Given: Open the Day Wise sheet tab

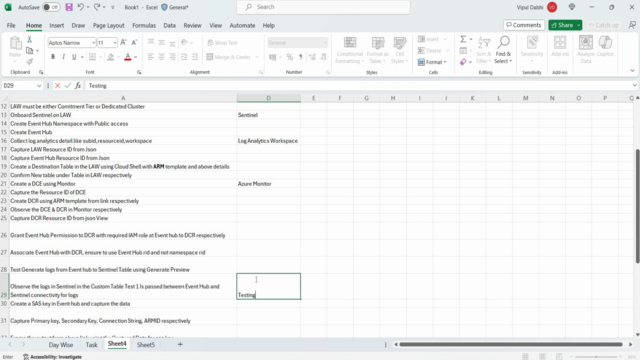Looking at the screenshot, I should tap(61, 345).
